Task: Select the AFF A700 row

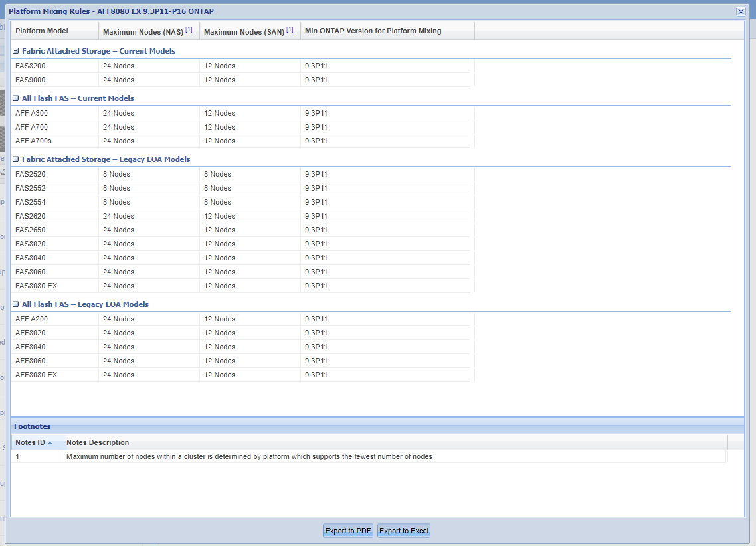Action: 240,128
